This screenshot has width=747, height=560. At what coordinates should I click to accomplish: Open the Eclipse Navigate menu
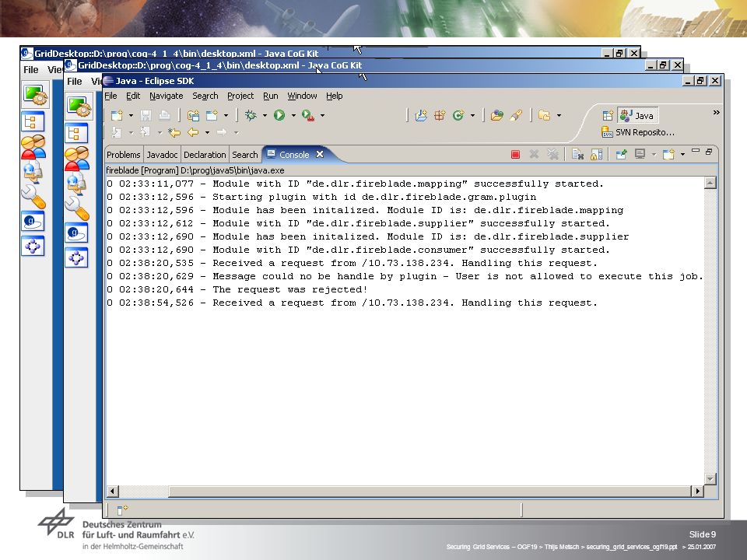tap(167, 96)
